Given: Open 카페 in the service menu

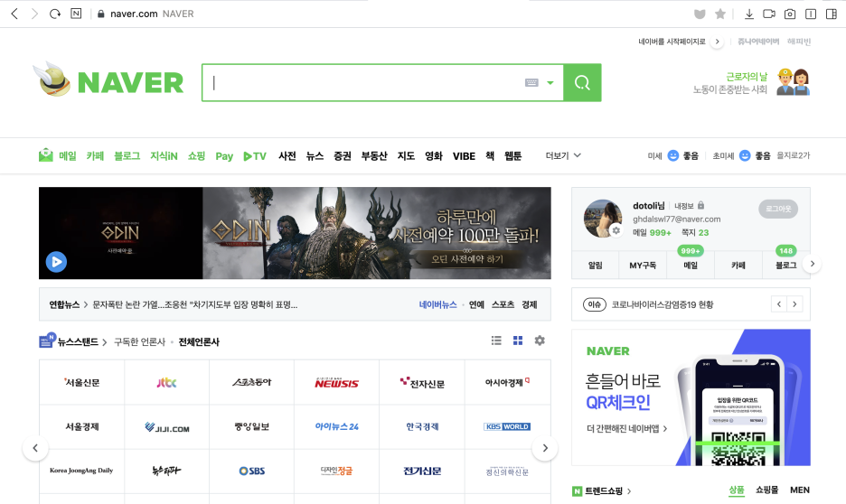Looking at the screenshot, I should [95, 155].
